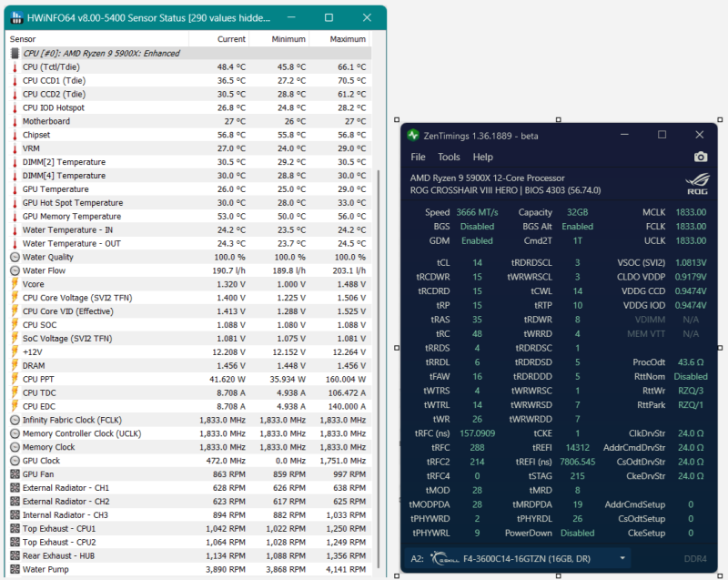The image size is (728, 580).
Task: Click the fan icon beside GPU Fan
Action: pos(15,474)
